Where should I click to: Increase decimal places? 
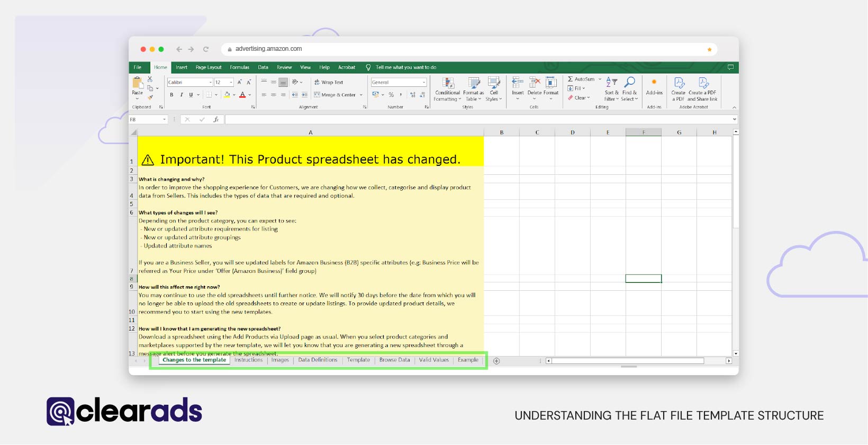click(x=413, y=95)
